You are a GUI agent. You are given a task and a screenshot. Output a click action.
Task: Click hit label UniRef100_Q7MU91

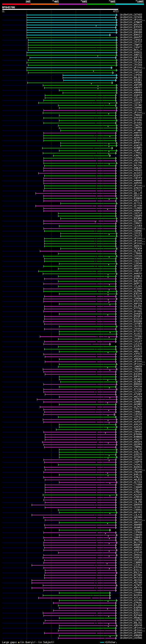click(131, 602)
